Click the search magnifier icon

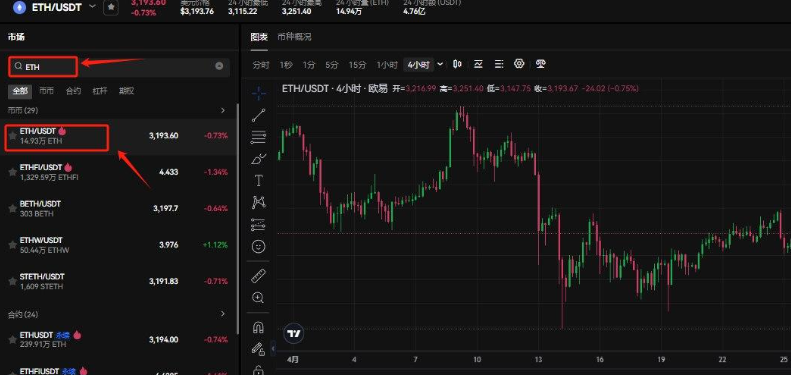pyautogui.click(x=18, y=66)
